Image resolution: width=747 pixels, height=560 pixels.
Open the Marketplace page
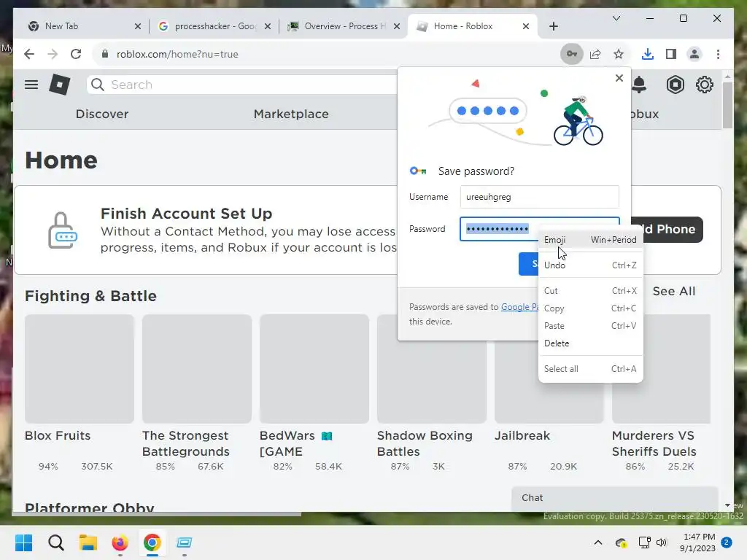[x=291, y=114]
